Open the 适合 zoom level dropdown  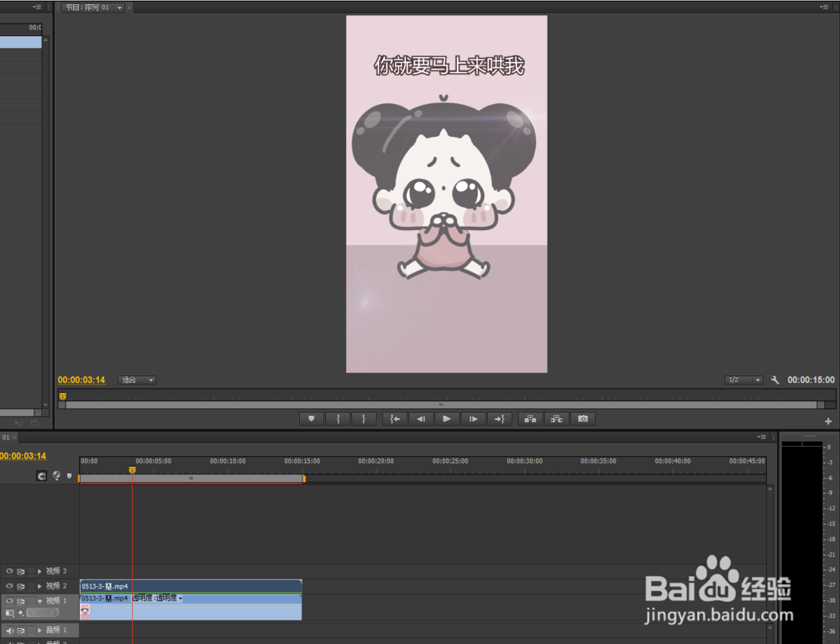[137, 380]
